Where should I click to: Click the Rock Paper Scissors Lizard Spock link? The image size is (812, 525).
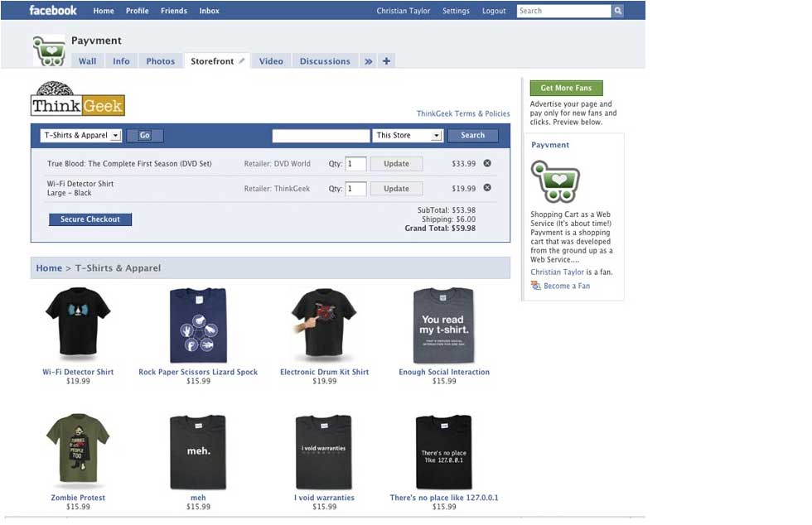click(x=198, y=372)
